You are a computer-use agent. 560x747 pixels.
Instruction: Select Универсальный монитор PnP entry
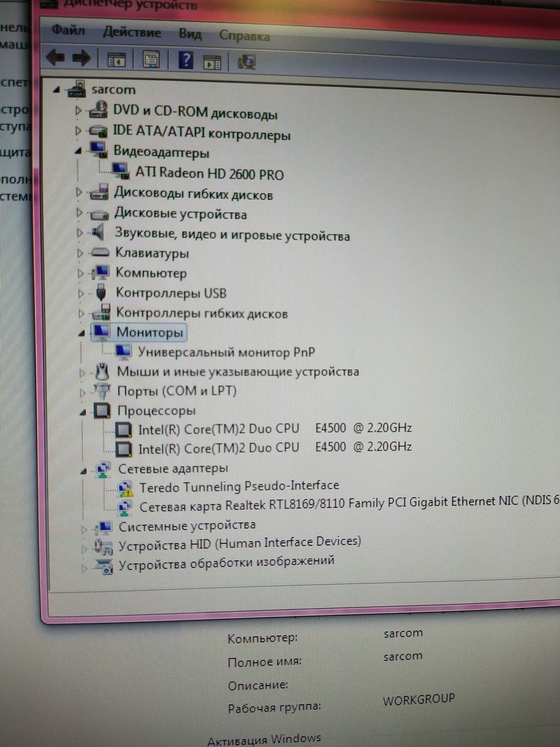[227, 352]
